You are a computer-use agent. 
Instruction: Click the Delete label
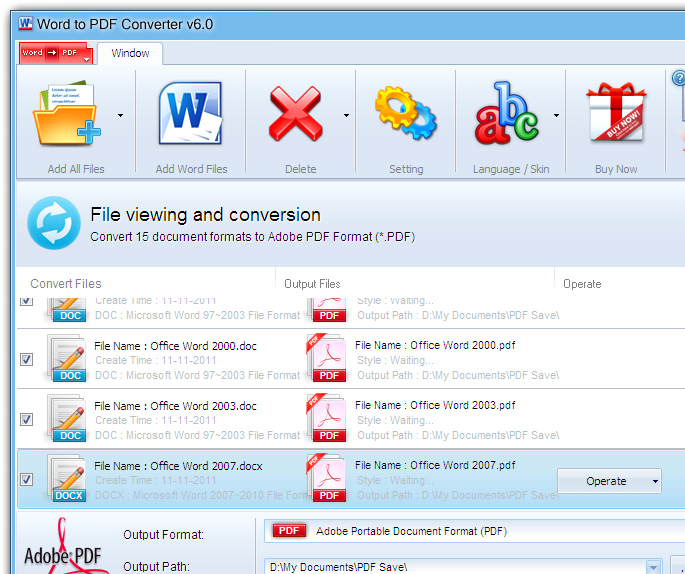301,169
